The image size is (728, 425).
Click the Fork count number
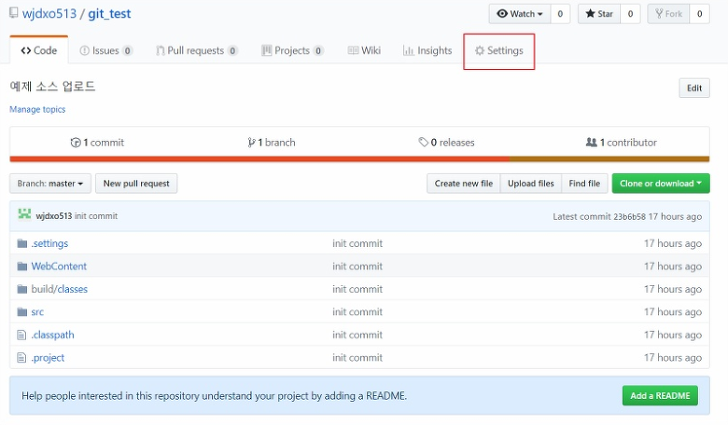[x=700, y=14]
